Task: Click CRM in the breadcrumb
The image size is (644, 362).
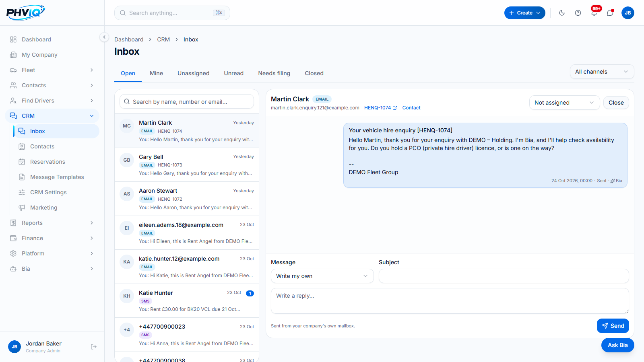Action: click(x=163, y=39)
